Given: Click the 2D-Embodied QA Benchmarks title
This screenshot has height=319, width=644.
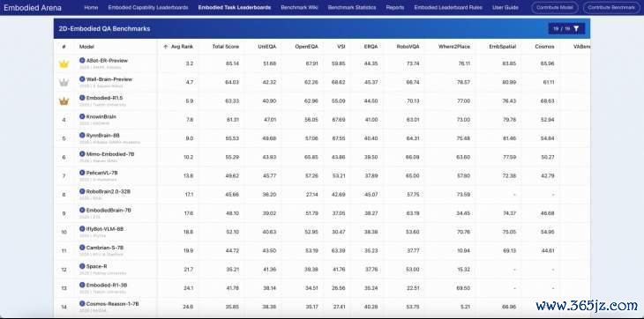Looking at the screenshot, I should (104, 29).
